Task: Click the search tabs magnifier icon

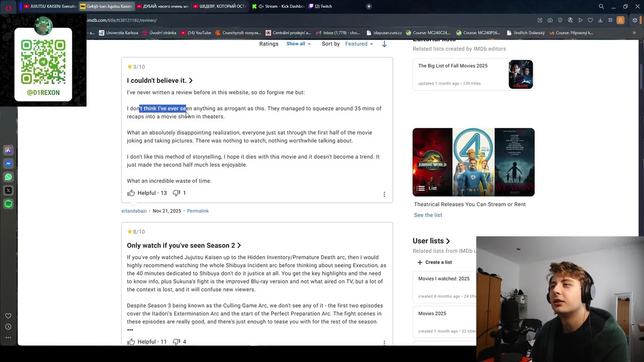Action: click(601, 7)
